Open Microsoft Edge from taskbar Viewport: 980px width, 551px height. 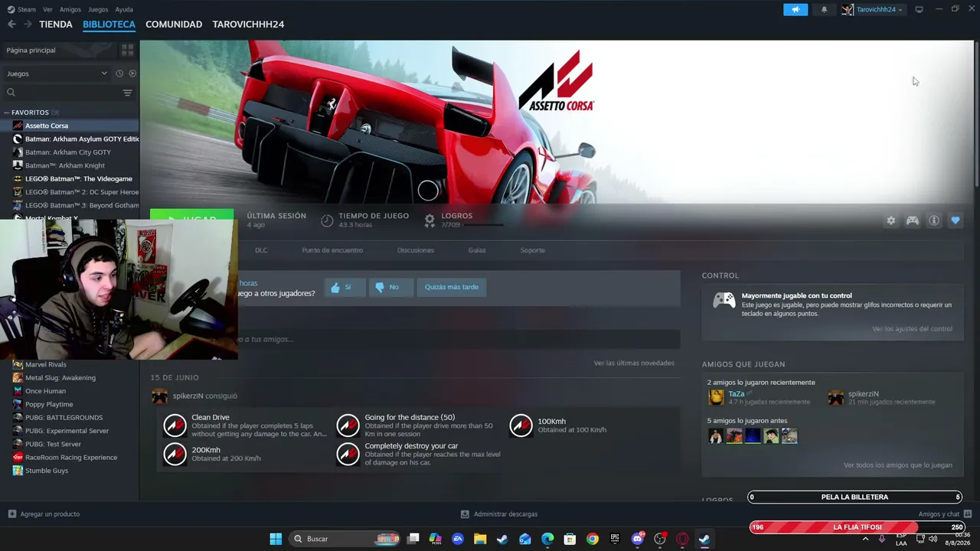tap(547, 539)
